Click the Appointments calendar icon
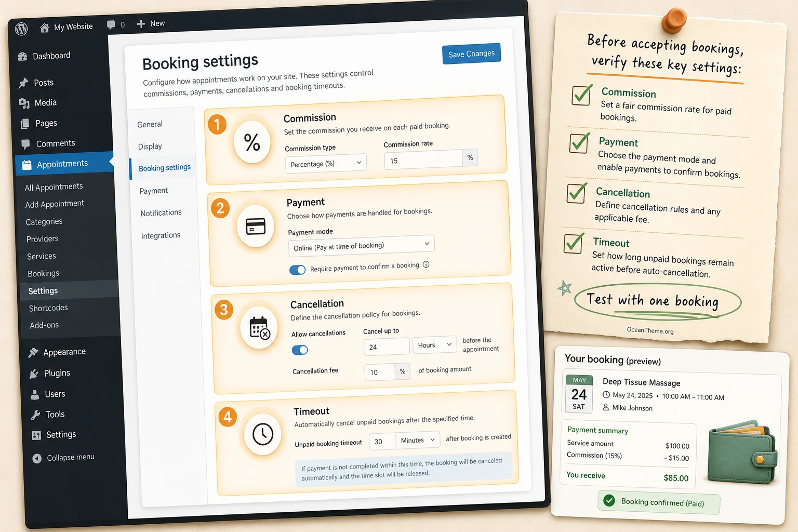The image size is (798, 532). [x=26, y=165]
